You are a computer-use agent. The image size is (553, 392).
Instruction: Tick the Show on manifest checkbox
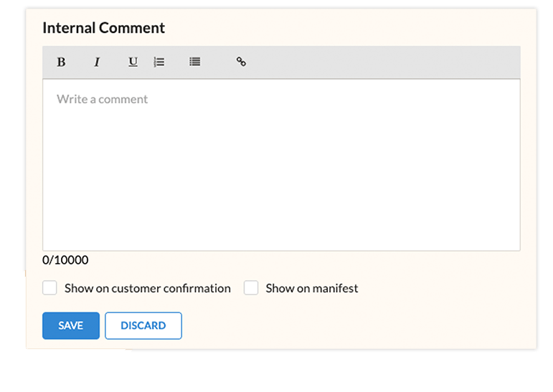pos(251,288)
